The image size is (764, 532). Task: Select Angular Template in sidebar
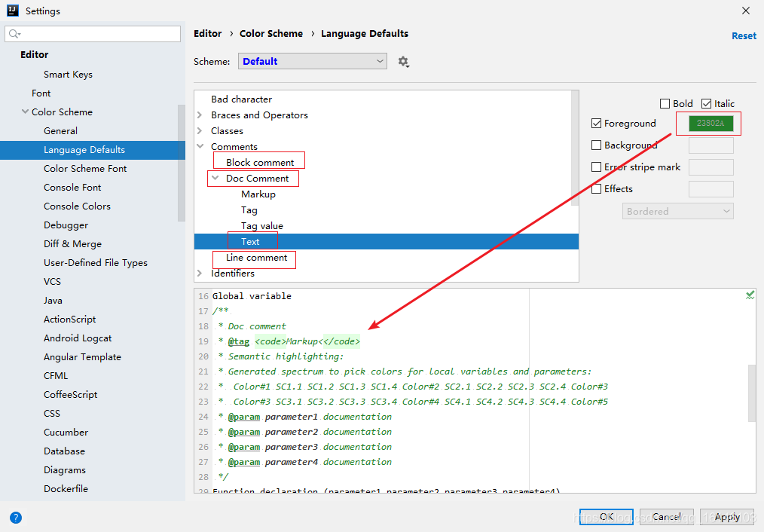[82, 357]
